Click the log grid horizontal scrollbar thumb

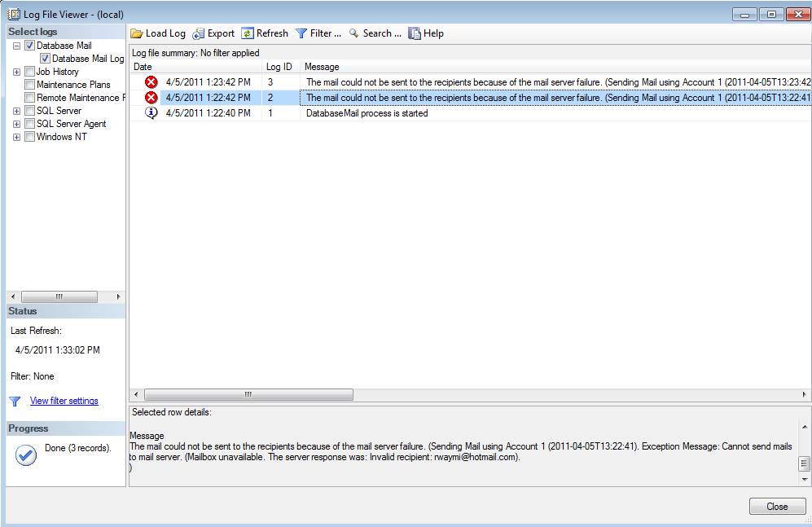pos(248,395)
